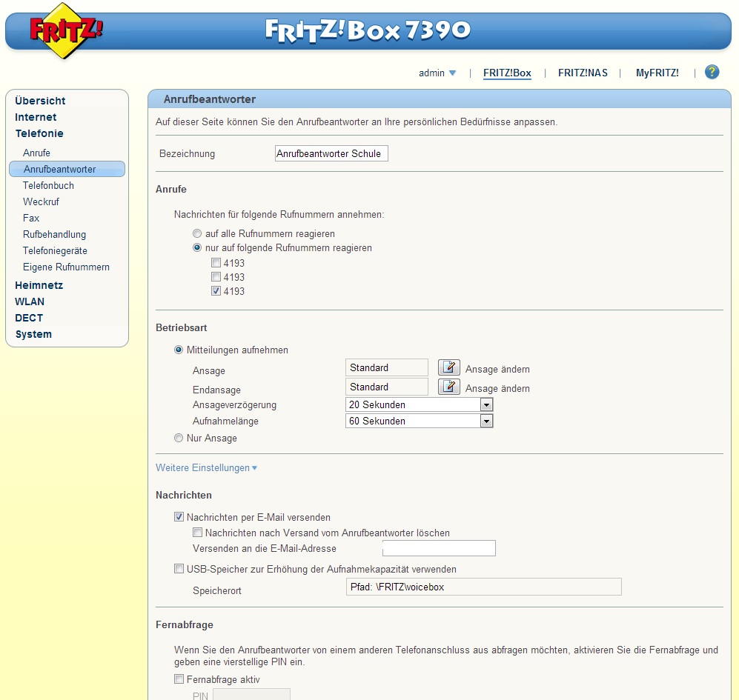Enable USB-Speicher zur Erhöhung der Aufnahmekapazität
This screenshot has height=700, width=739.
point(179,569)
